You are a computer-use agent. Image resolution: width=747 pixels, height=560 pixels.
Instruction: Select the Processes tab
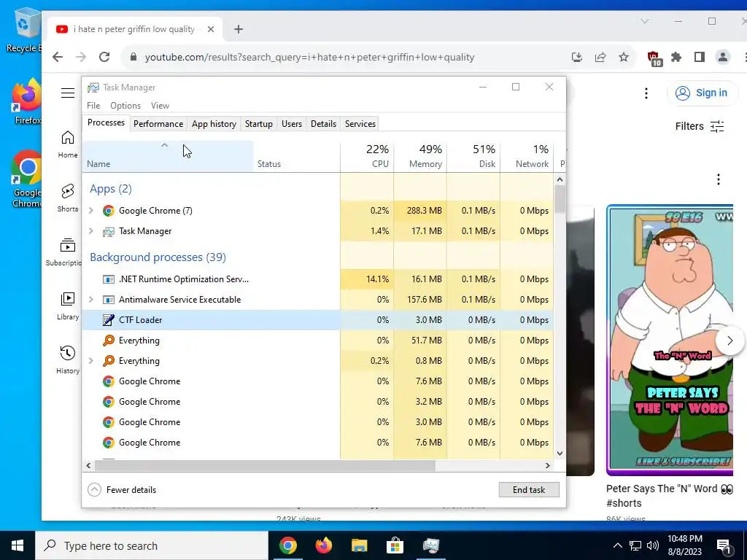click(x=106, y=122)
